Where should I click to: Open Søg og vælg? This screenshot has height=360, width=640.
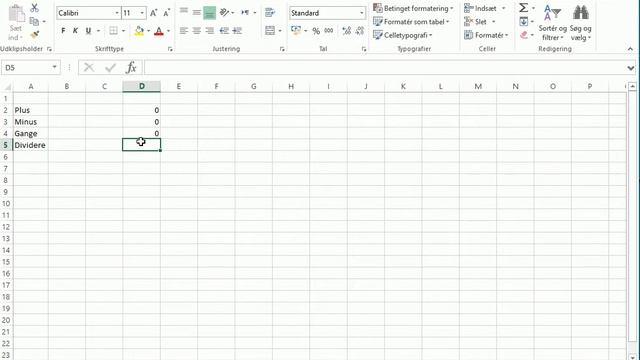coord(580,22)
